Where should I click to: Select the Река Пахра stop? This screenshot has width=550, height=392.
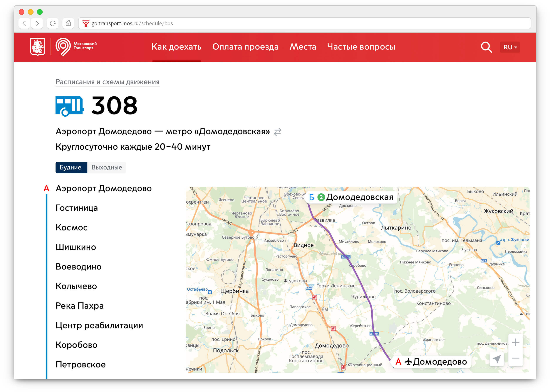(x=80, y=306)
